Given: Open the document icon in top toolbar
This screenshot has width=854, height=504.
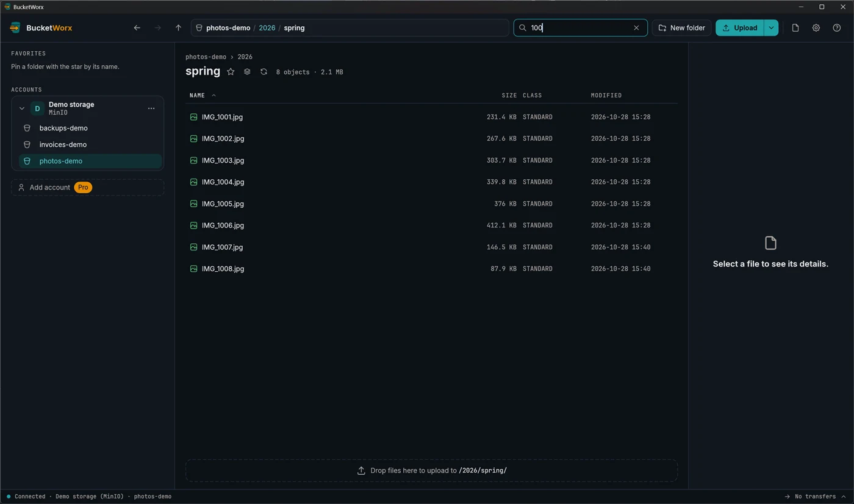Looking at the screenshot, I should click(x=795, y=28).
